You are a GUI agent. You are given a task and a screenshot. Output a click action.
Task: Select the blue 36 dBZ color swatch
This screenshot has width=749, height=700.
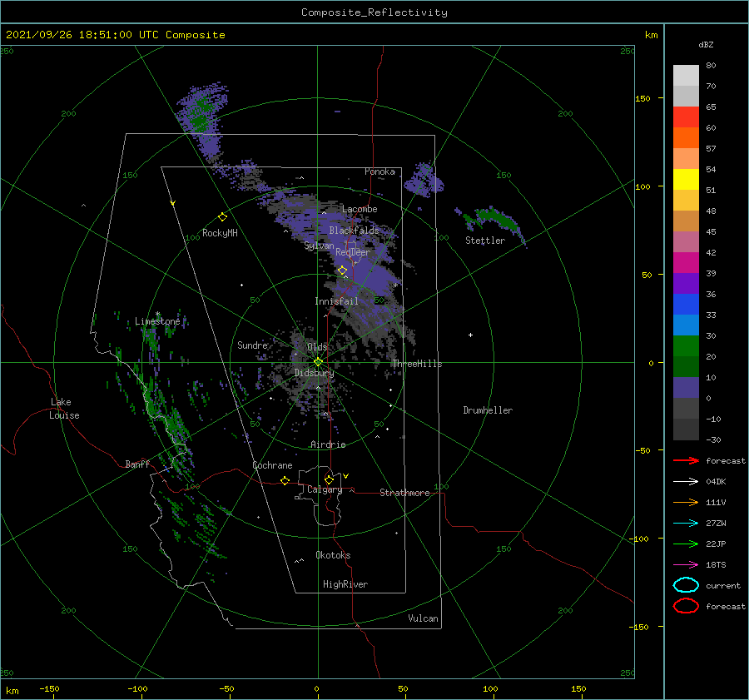click(x=686, y=304)
